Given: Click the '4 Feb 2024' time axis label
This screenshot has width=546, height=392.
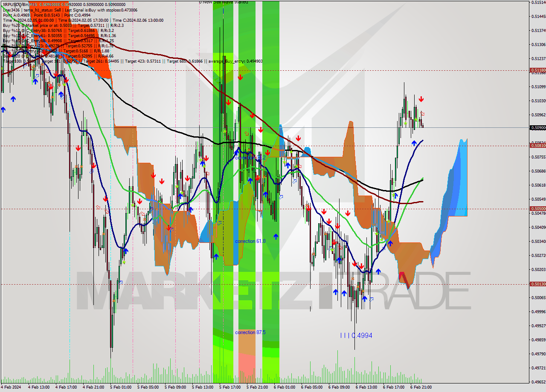Looking at the screenshot, I should coord(12,387).
